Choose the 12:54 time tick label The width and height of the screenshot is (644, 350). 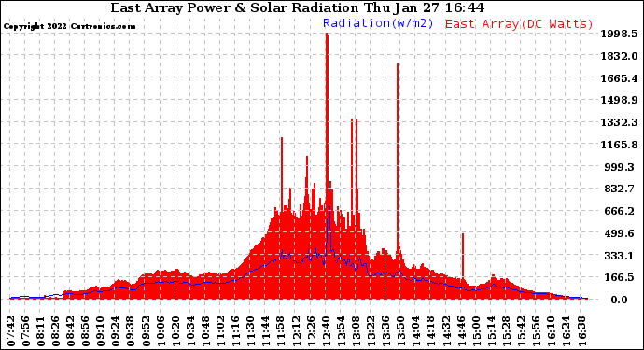(341, 331)
